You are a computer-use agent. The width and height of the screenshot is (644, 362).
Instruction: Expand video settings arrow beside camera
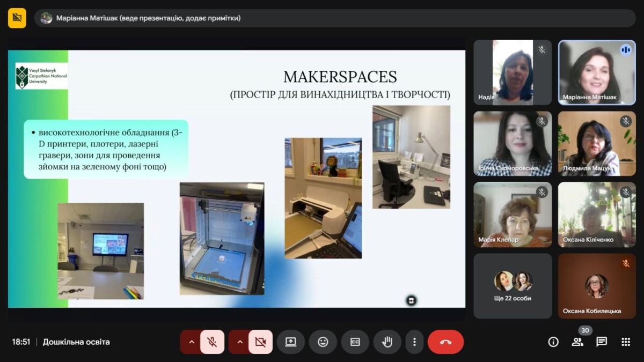click(x=239, y=342)
